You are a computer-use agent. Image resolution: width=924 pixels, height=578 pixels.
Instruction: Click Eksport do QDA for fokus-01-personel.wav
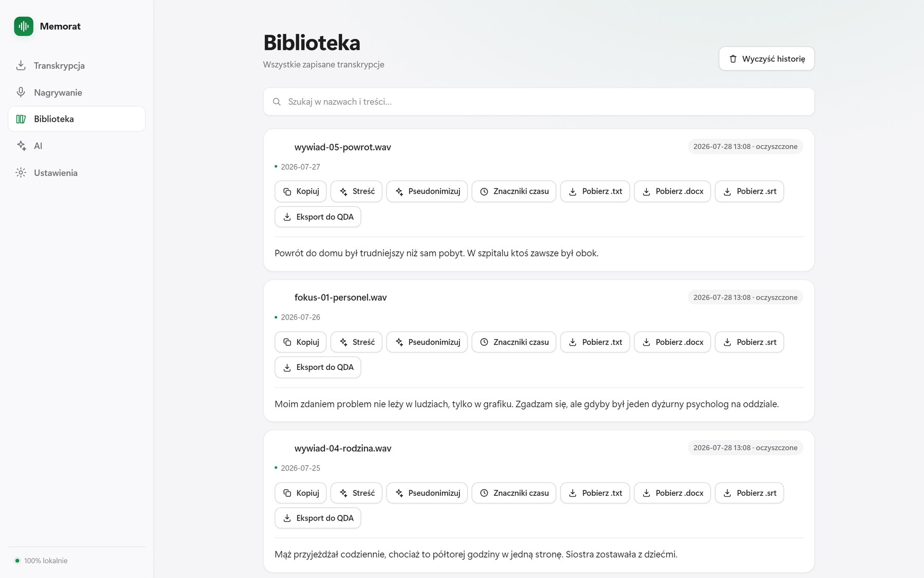(318, 367)
